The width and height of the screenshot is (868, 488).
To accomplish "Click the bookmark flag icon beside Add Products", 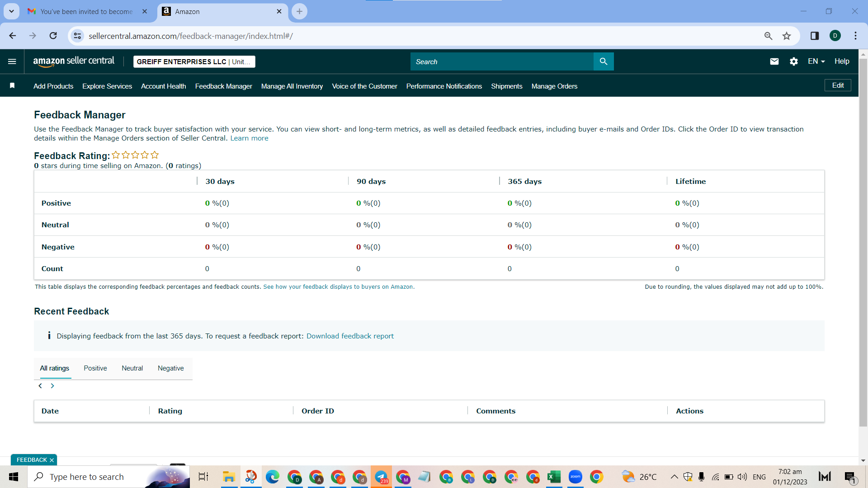I will pyautogui.click(x=12, y=86).
